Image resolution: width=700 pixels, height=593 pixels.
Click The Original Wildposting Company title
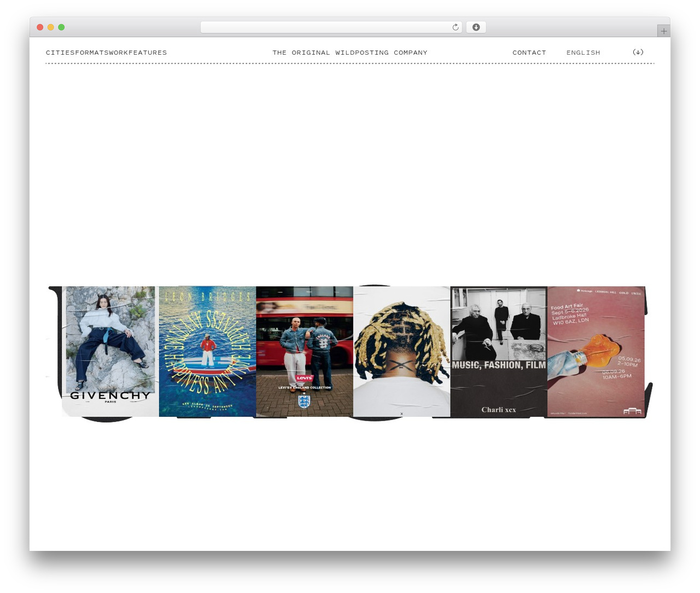pos(350,53)
